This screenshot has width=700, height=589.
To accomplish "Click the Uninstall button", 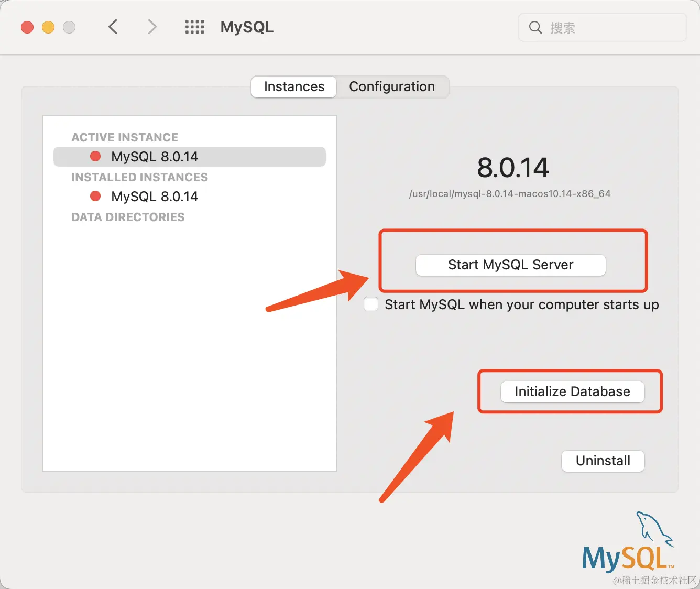I will [603, 461].
